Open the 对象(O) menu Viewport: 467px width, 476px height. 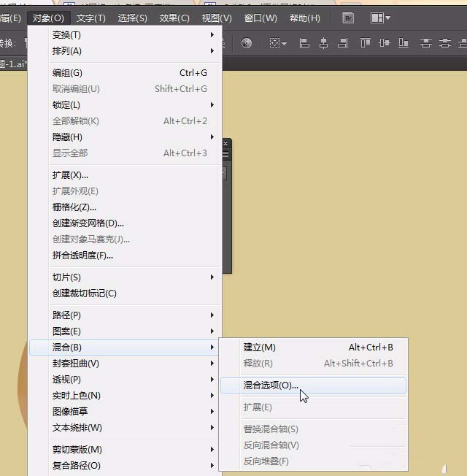tap(49, 18)
